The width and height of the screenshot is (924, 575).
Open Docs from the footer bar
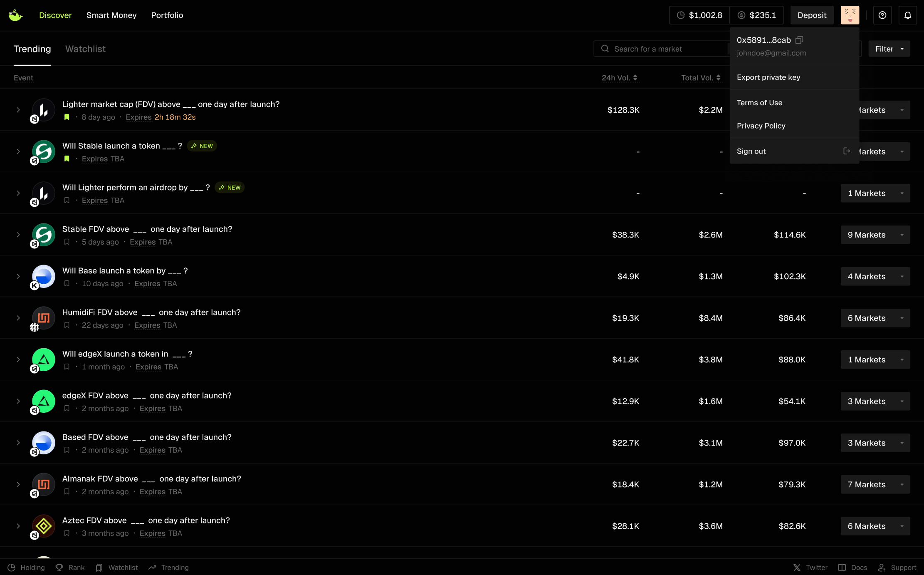(x=852, y=568)
